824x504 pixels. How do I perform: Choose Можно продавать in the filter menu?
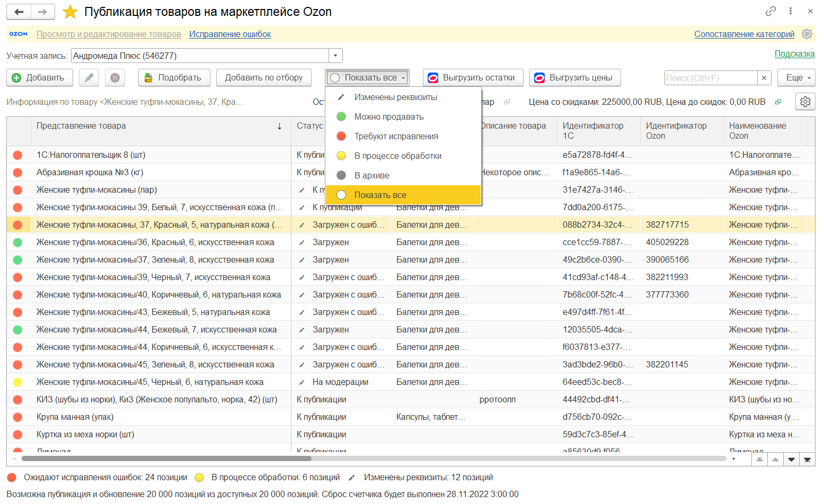(x=403, y=117)
